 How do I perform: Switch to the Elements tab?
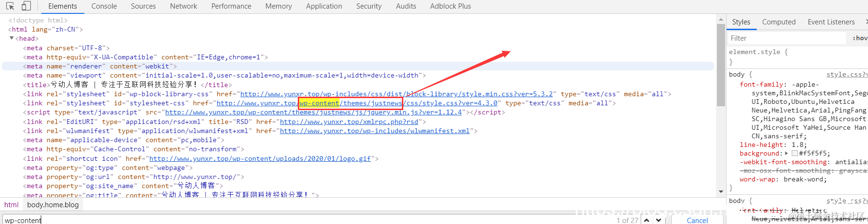(x=62, y=6)
